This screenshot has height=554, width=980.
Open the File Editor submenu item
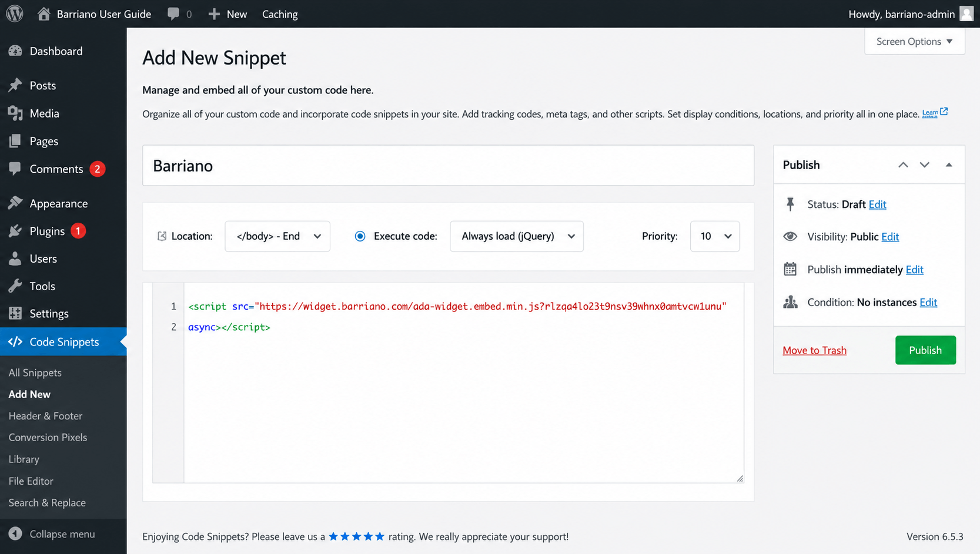click(x=31, y=481)
